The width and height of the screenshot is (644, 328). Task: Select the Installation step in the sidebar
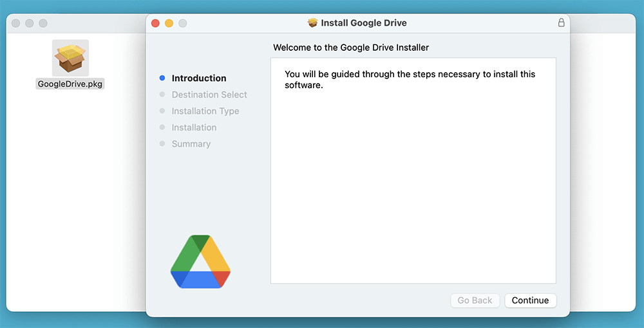pyautogui.click(x=194, y=127)
